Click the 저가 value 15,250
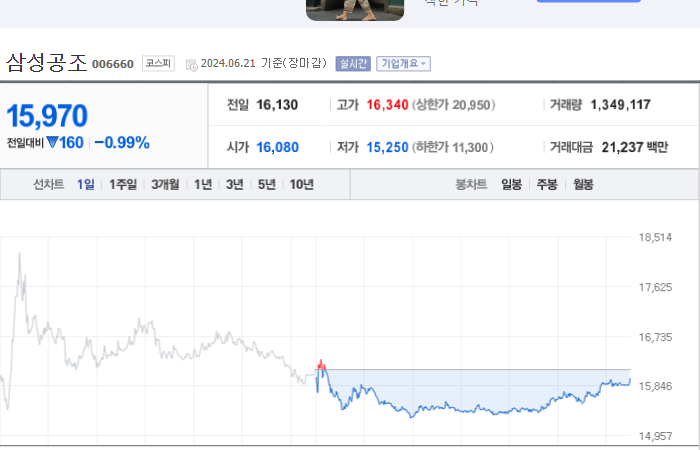 (388, 147)
